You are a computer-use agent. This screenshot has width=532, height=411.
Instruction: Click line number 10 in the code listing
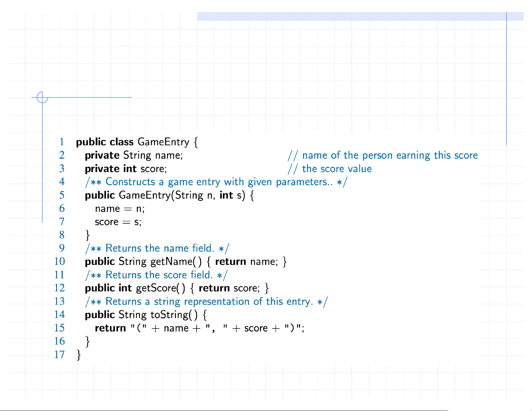[59, 262]
